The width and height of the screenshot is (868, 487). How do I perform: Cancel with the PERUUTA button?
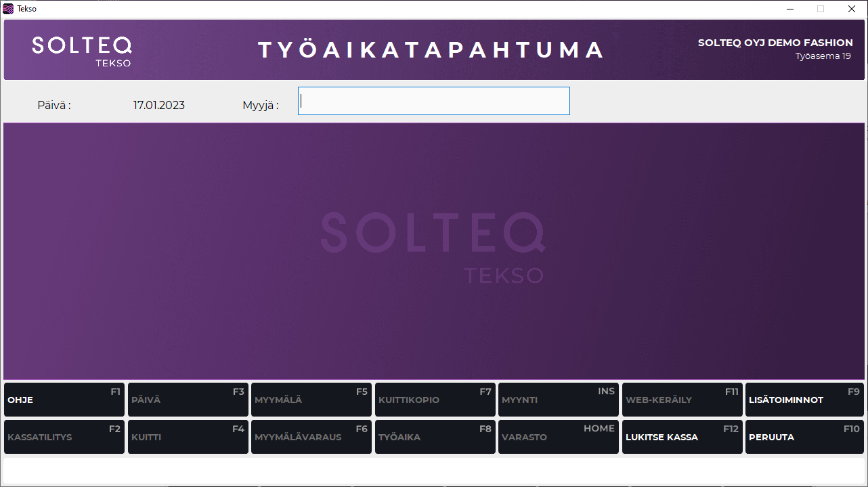(804, 437)
